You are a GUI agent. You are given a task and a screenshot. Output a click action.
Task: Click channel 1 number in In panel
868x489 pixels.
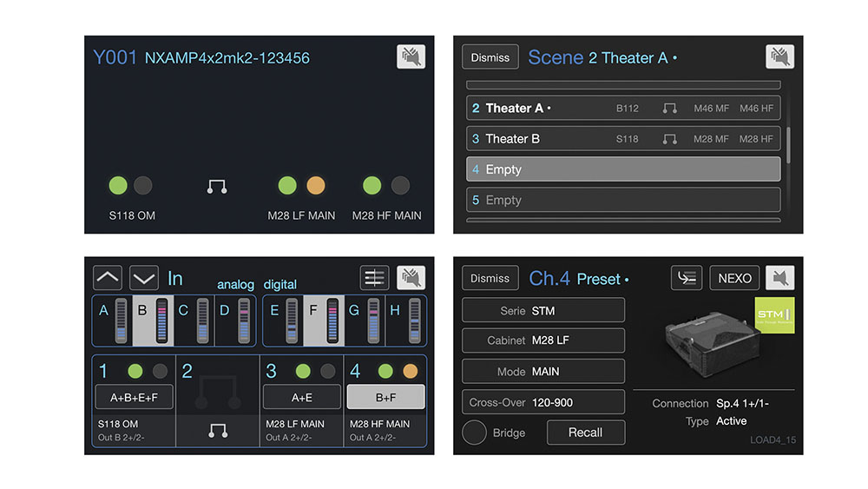[x=103, y=371]
